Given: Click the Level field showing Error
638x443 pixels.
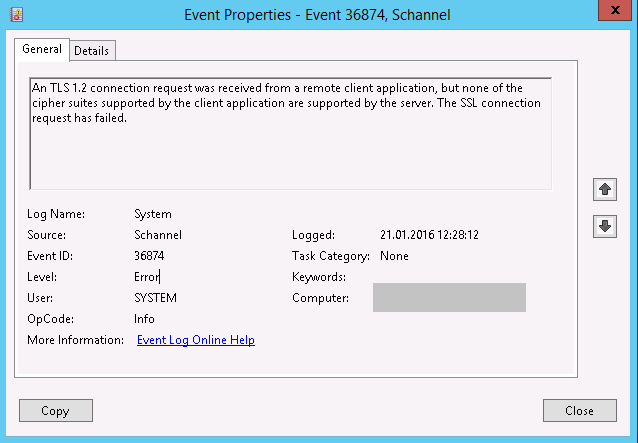Looking at the screenshot, I should point(147,277).
